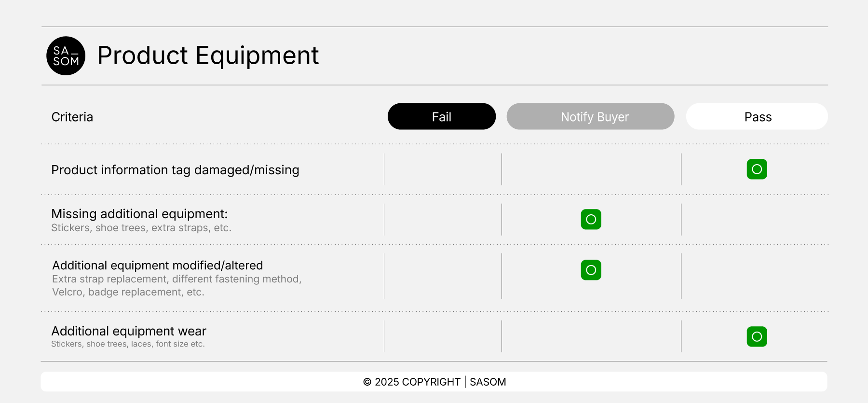Click 'Additional equipment wear' row label
The height and width of the screenshot is (403, 868).
click(x=129, y=331)
